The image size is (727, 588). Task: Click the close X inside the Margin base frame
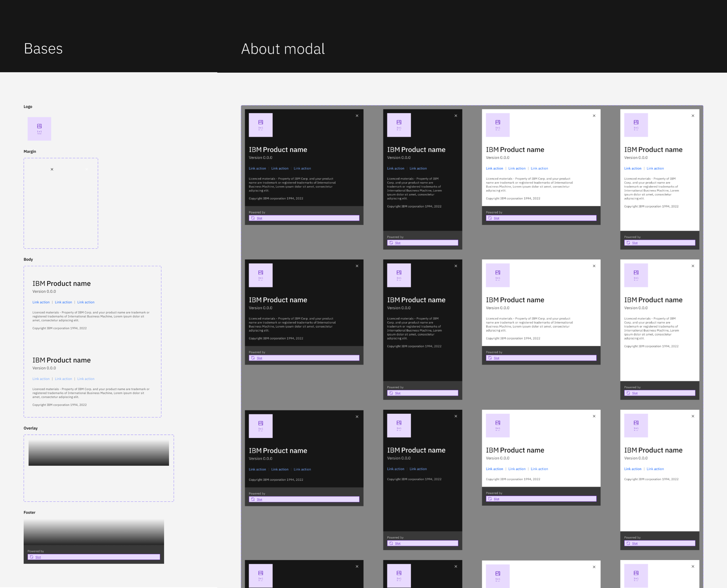tap(52, 169)
